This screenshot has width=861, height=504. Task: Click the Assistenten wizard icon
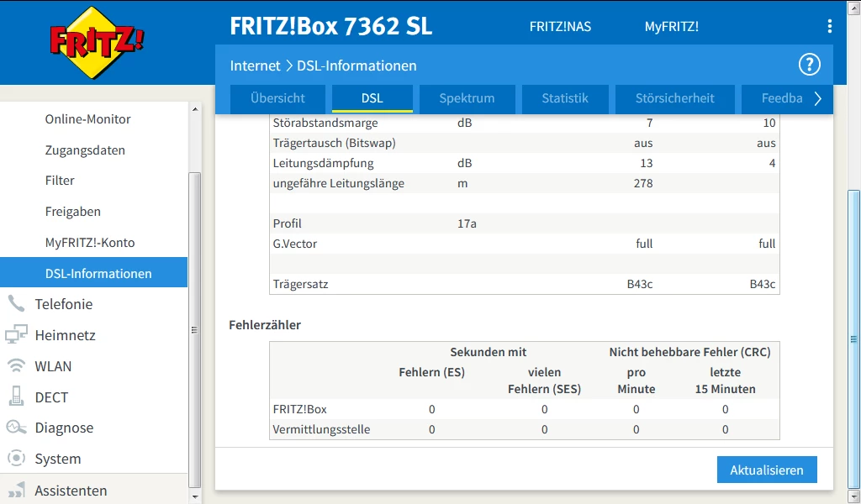point(16,491)
